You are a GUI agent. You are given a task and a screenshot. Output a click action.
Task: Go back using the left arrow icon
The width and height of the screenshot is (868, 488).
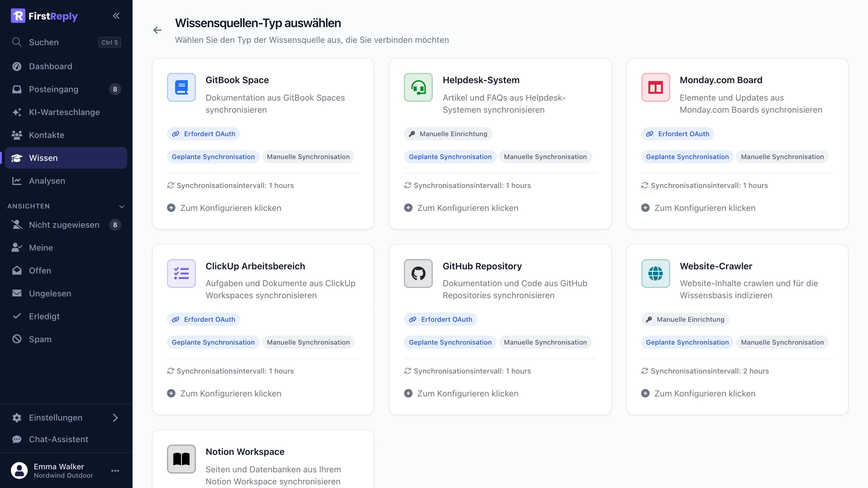coord(157,30)
